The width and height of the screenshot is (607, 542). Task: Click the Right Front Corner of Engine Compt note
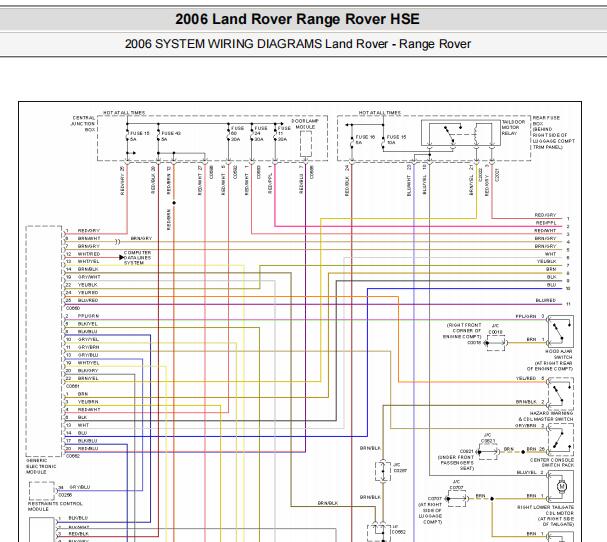pyautogui.click(x=464, y=331)
